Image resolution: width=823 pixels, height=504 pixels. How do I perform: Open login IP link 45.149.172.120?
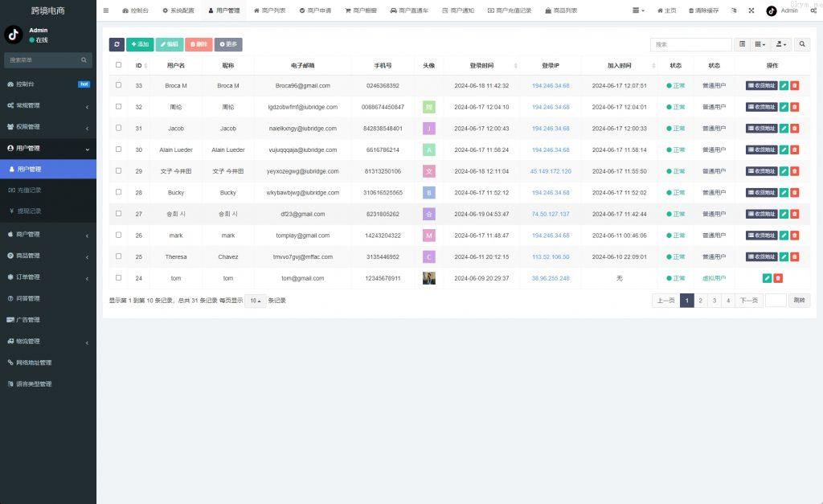[x=551, y=171]
